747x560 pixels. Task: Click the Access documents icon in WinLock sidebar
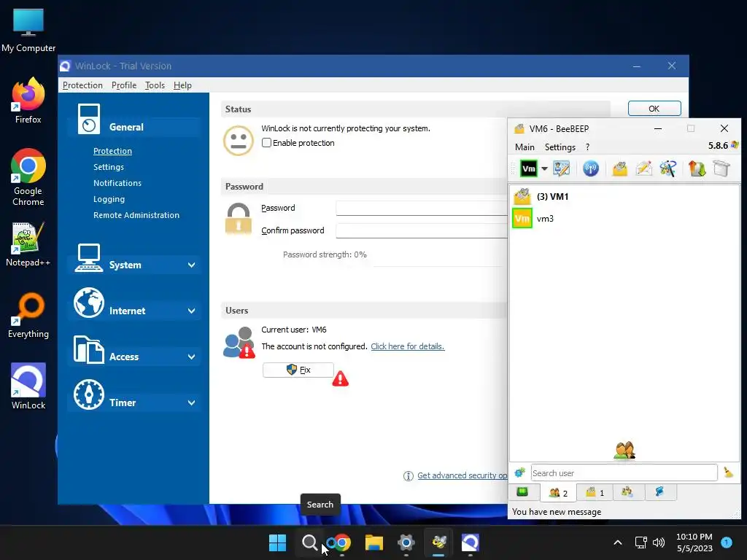(x=88, y=349)
